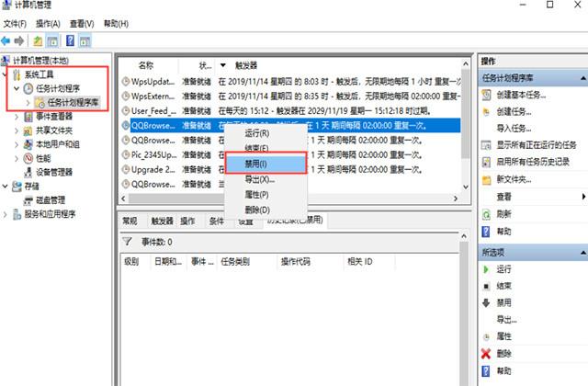Click the 性能 tree icon

tap(28, 158)
